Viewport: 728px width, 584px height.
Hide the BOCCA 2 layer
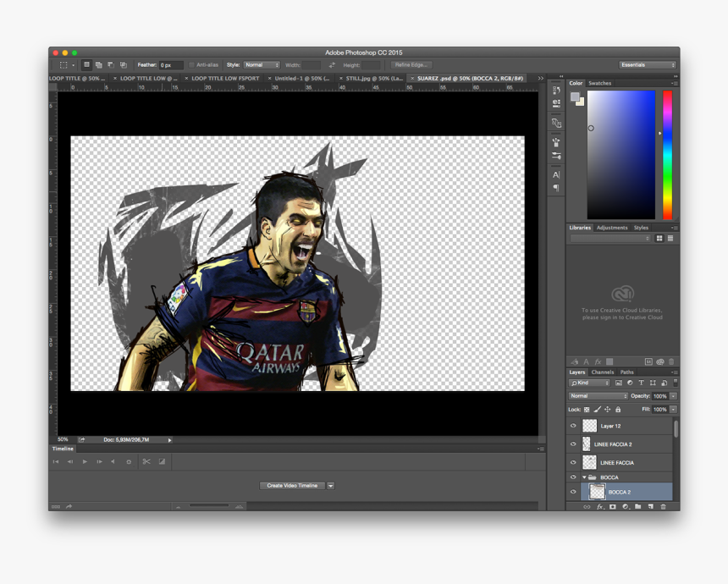point(573,492)
